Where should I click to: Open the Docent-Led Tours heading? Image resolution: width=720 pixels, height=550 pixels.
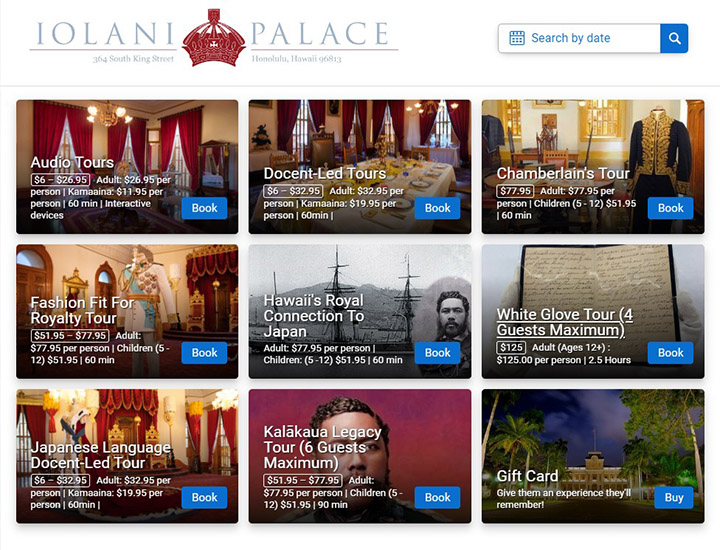point(325,173)
